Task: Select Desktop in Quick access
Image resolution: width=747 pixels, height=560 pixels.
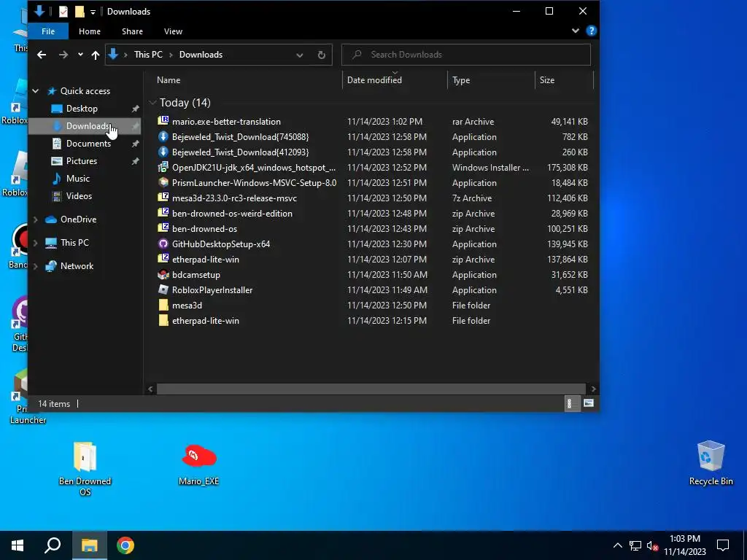Action: coord(82,109)
